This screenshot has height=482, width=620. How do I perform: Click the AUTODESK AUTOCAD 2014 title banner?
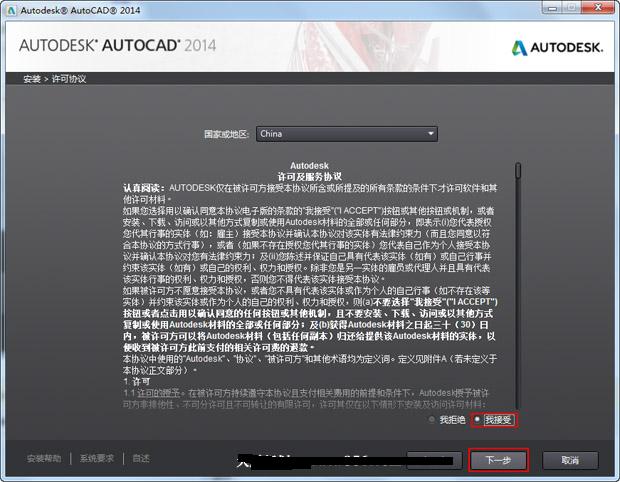(x=117, y=45)
